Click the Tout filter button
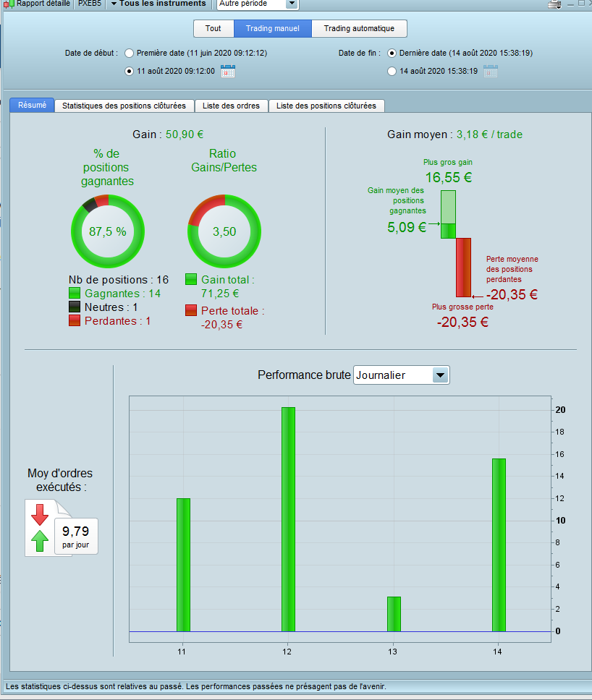Viewport: 592px width, 700px height. 213,29
